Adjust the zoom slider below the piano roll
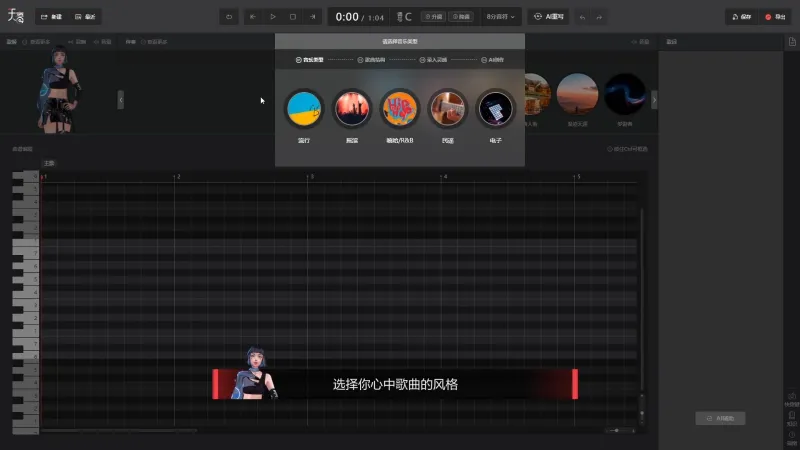 620,431
